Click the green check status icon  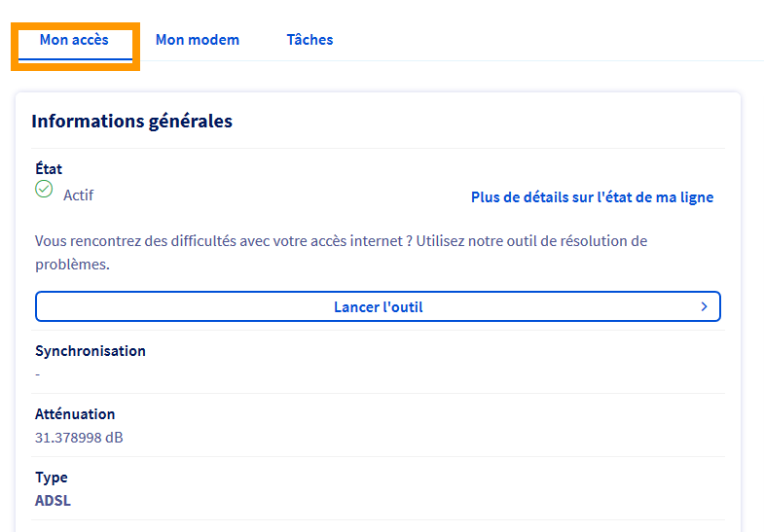(x=44, y=190)
